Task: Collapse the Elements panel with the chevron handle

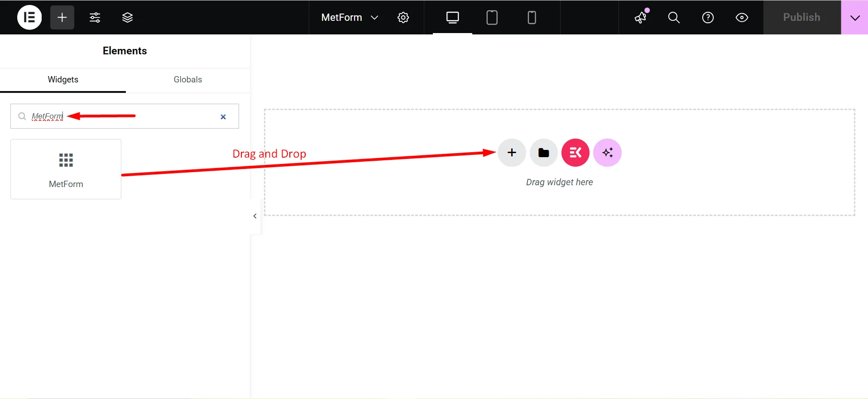Action: tap(255, 216)
